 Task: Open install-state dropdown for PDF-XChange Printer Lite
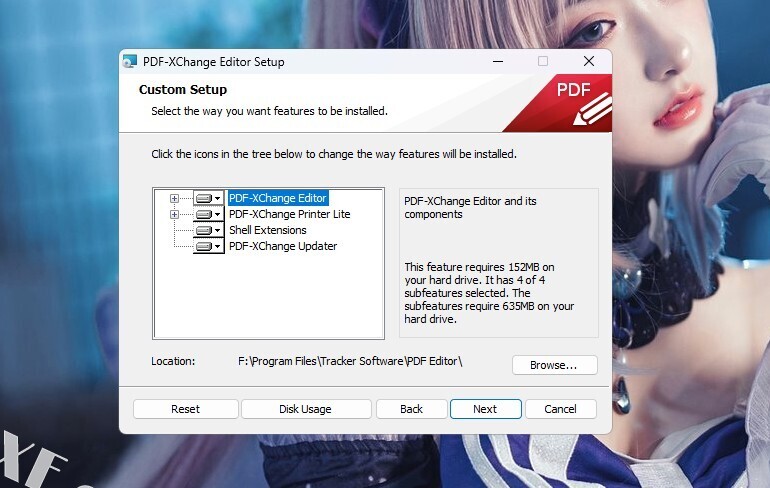[209, 215]
